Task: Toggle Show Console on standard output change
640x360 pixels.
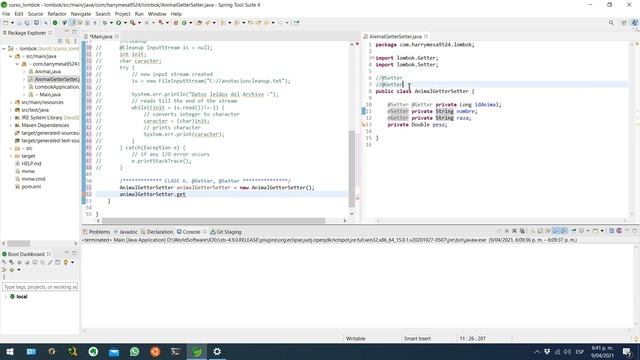Action: 556,231
